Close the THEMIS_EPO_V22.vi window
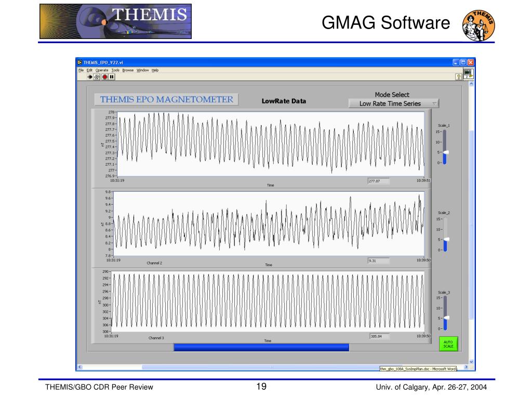The image size is (532, 399). [x=471, y=62]
